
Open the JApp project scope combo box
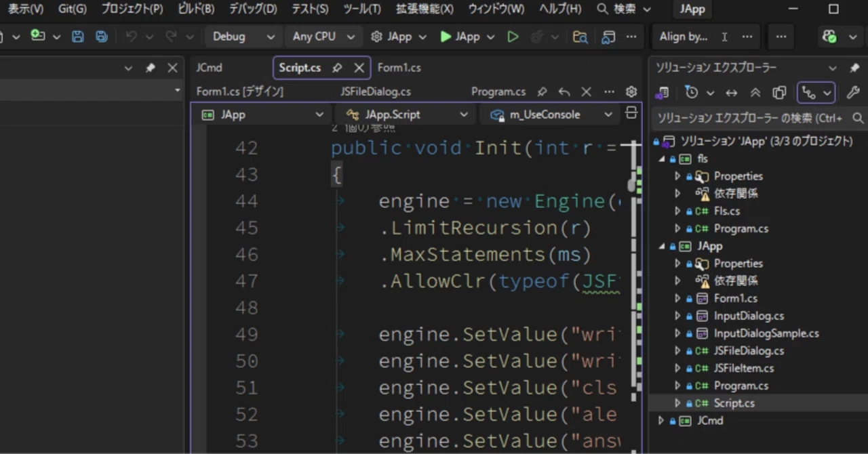coord(262,115)
